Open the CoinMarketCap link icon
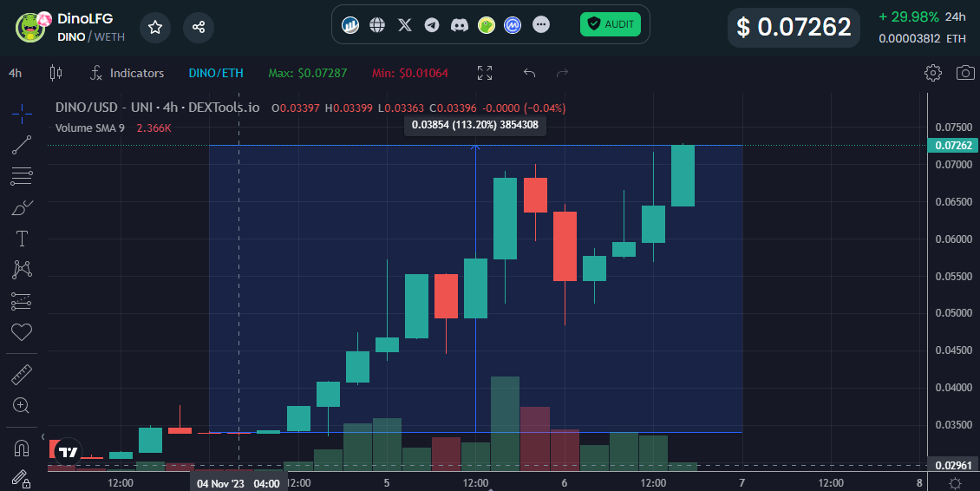 pyautogui.click(x=513, y=25)
